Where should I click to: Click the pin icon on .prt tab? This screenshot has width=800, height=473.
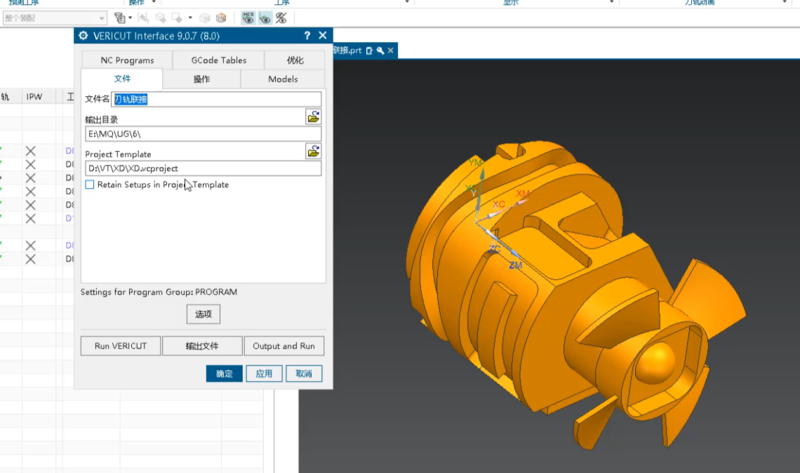pos(380,51)
